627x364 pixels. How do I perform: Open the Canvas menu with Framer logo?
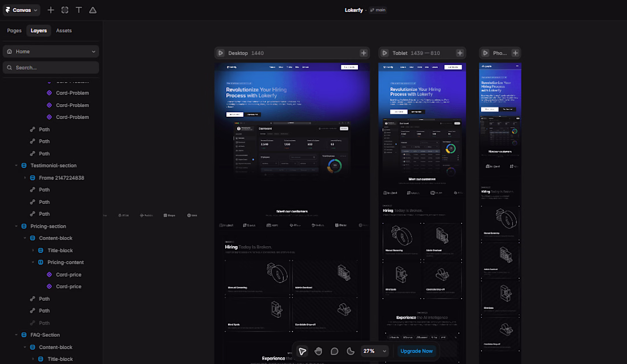(21, 10)
